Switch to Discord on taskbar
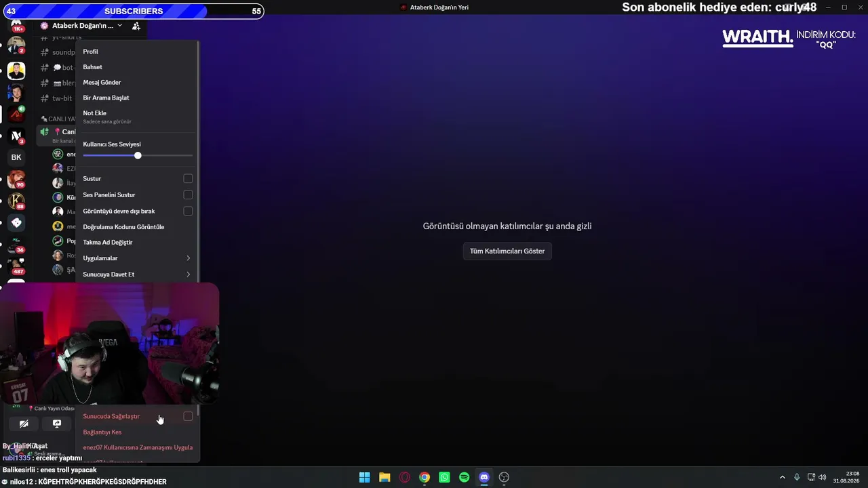This screenshot has height=488, width=868. [x=484, y=477]
